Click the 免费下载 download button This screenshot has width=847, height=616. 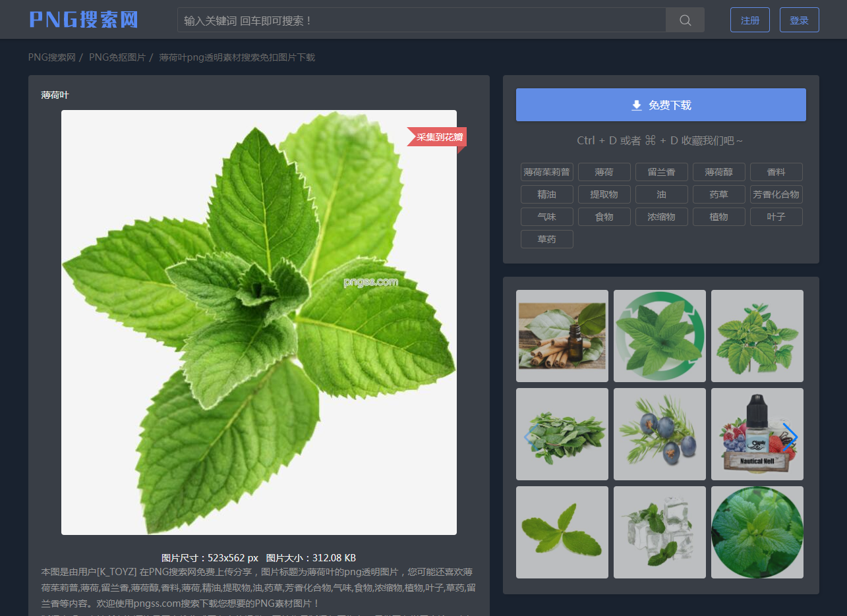(661, 105)
